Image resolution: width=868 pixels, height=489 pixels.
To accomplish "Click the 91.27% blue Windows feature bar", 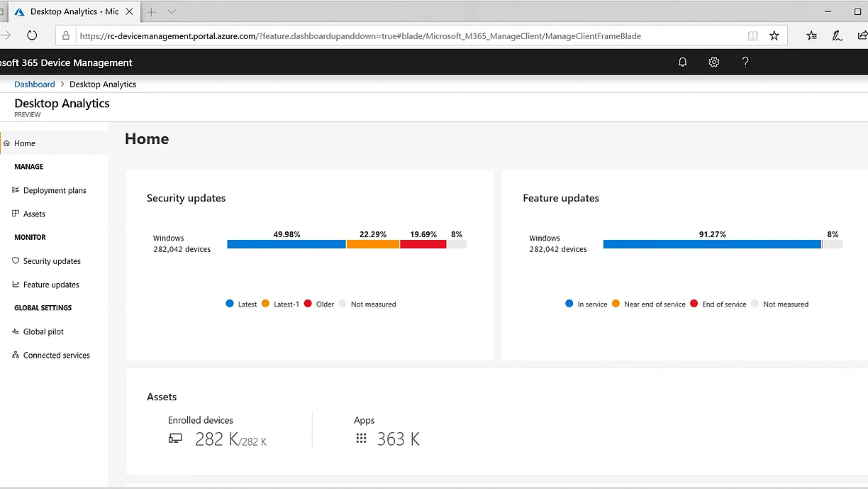I will click(713, 243).
